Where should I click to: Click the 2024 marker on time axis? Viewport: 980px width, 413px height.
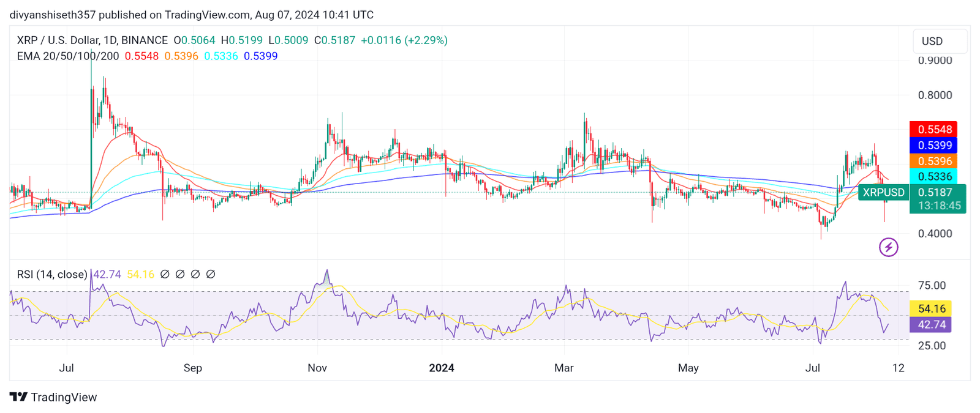(x=442, y=368)
